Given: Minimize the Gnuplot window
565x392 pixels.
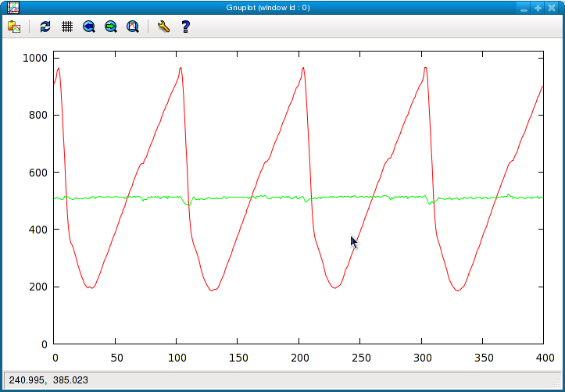Looking at the screenshot, I should tap(524, 8).
